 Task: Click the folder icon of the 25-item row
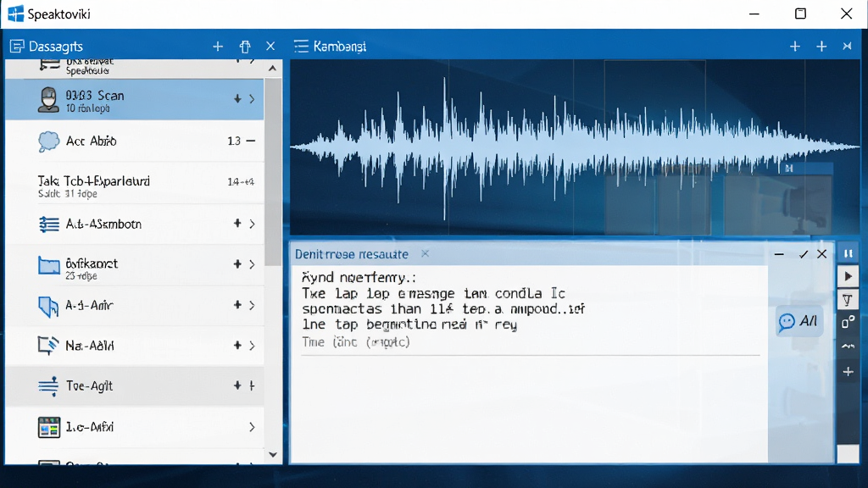coord(48,265)
